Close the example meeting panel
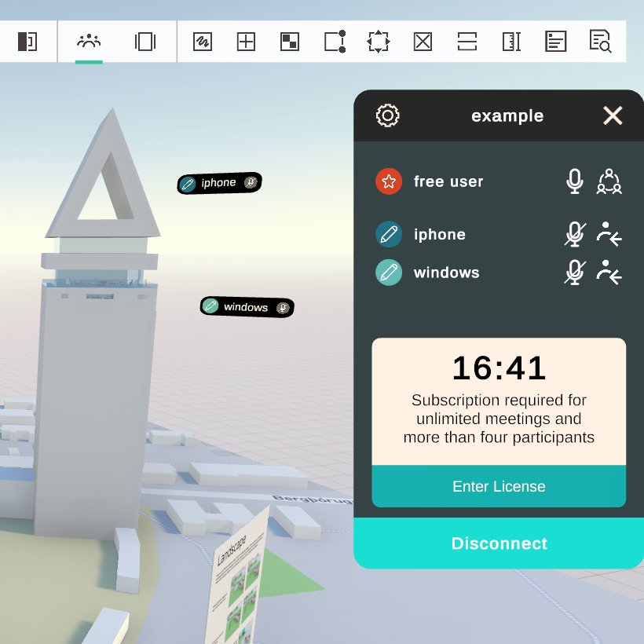Image resolution: width=644 pixels, height=644 pixels. (613, 115)
